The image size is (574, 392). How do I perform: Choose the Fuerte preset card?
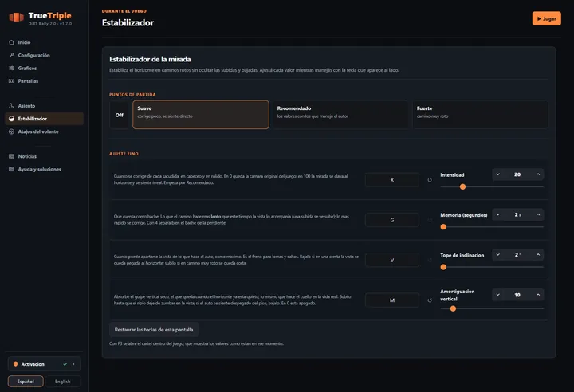click(x=480, y=115)
